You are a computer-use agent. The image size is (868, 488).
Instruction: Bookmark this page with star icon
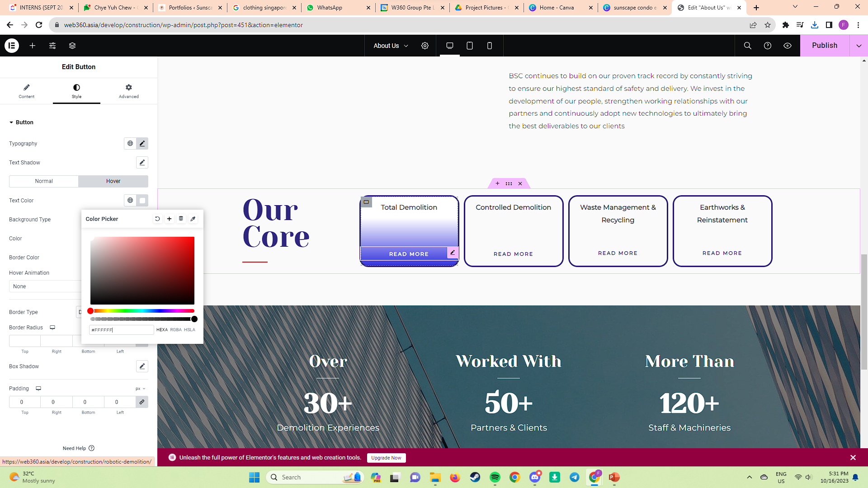tap(768, 25)
